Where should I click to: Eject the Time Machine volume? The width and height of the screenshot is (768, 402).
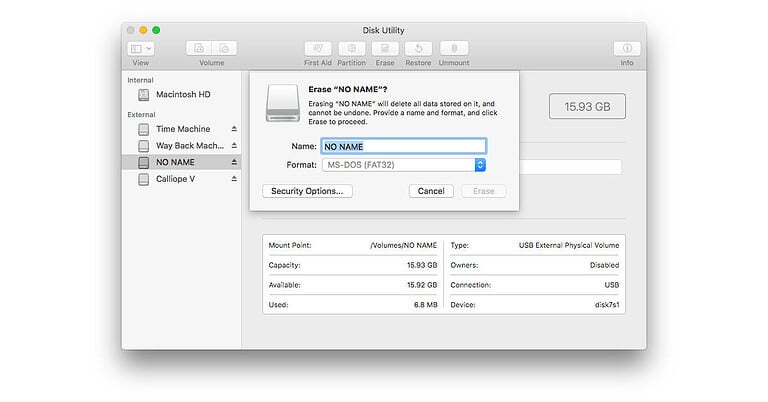coord(234,129)
